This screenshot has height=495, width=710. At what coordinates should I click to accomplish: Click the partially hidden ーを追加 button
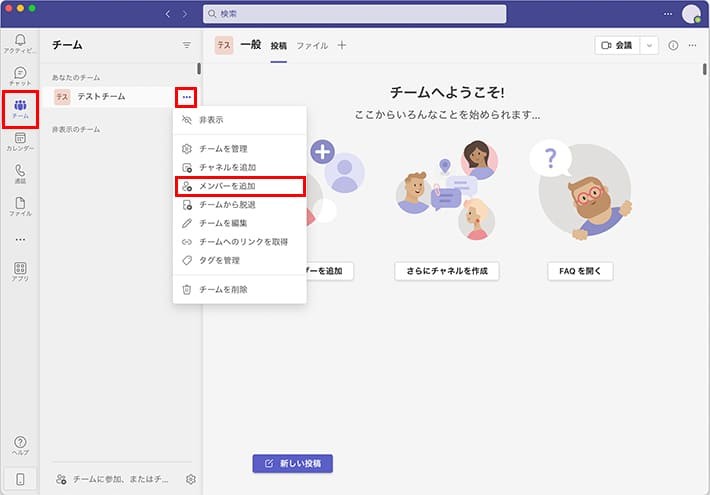point(330,271)
